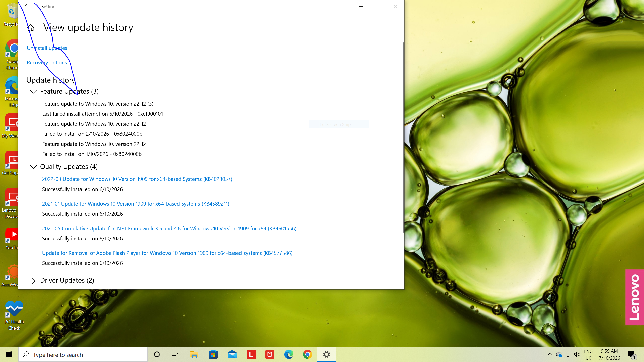The height and width of the screenshot is (362, 644).
Task: Open the YouTube desktop shortcut
Action: point(11,239)
